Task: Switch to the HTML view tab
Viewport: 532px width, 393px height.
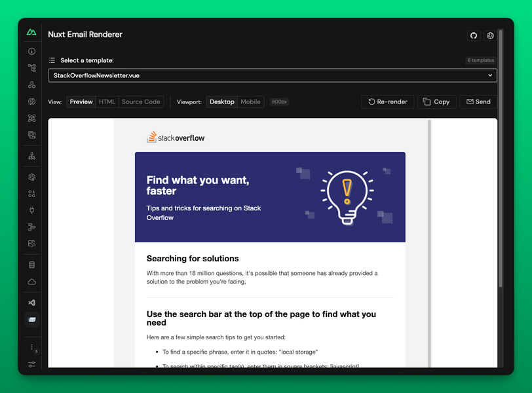Action: tap(107, 102)
